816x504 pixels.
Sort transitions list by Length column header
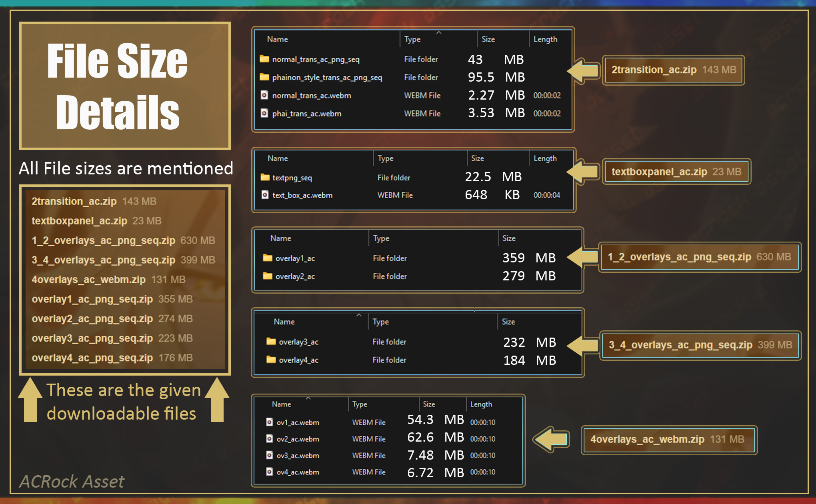[545, 39]
